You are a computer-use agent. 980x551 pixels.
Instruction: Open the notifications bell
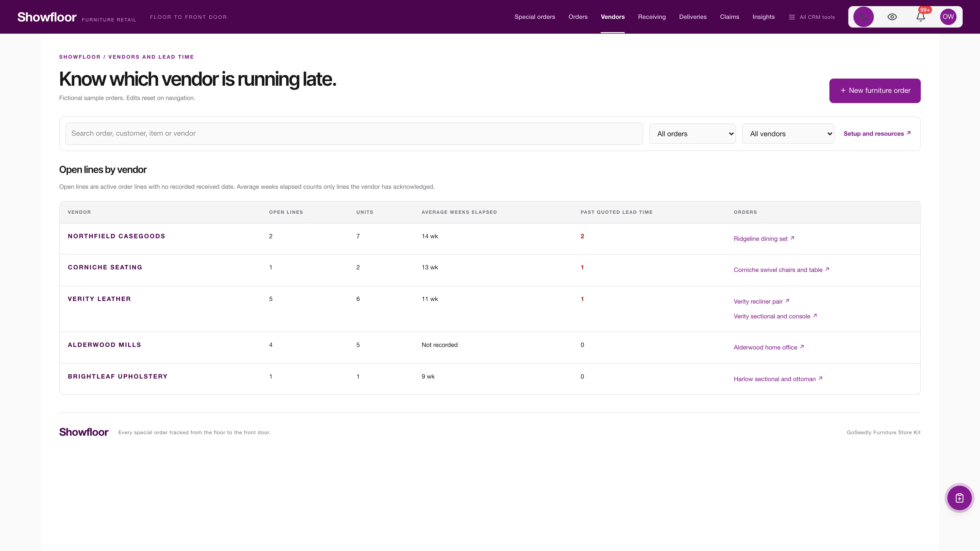(920, 17)
